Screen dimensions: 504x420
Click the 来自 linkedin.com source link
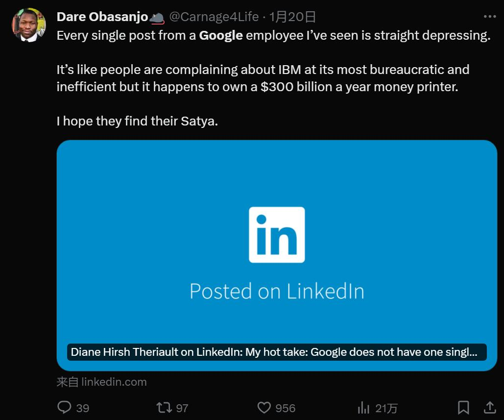pyautogui.click(x=101, y=382)
